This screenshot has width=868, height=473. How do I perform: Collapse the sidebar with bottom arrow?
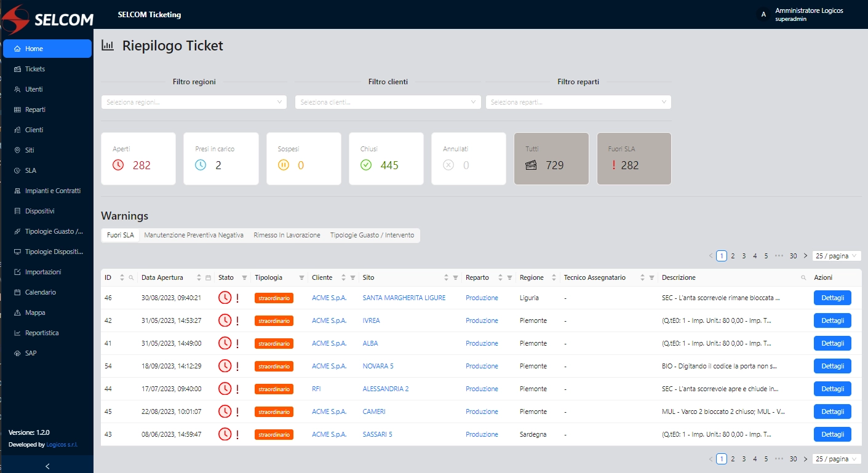coord(47,466)
